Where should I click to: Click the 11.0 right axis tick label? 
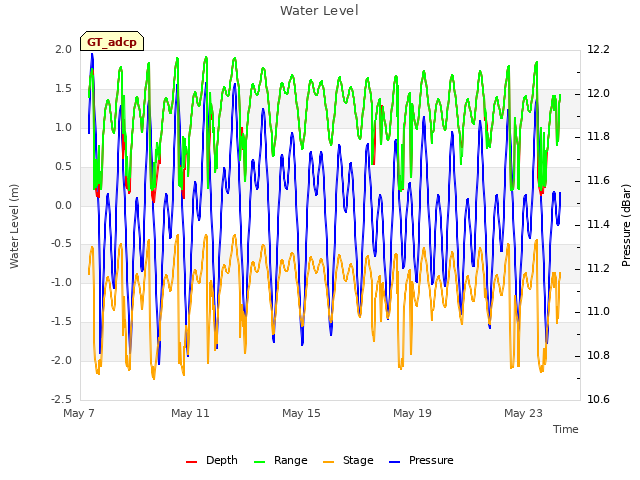(x=598, y=311)
